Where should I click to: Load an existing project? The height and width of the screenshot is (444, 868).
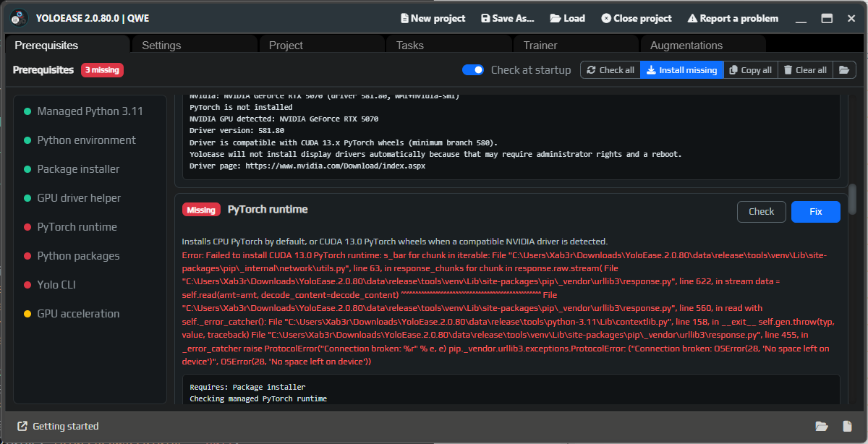[x=567, y=18]
